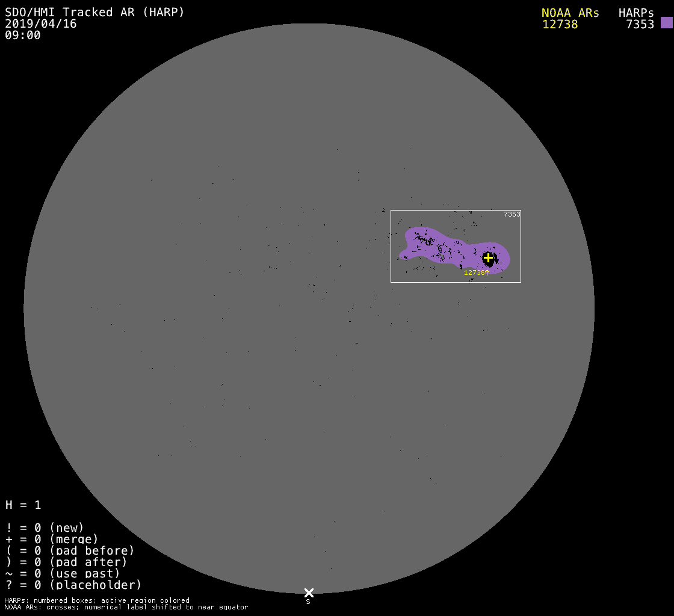The width and height of the screenshot is (674, 616).
Task: Click the "( = 0 (pad before)" legend entry
Action: point(70,550)
